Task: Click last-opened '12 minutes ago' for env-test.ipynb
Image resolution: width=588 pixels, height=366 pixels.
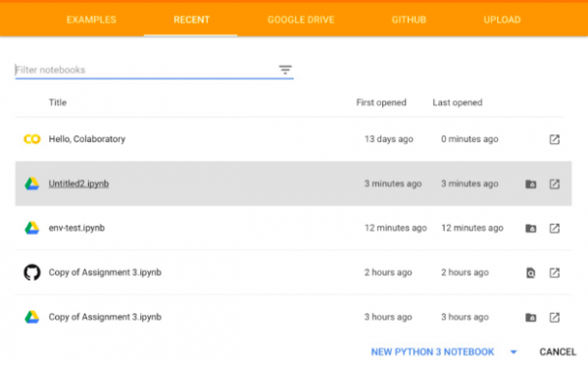Action: (472, 228)
